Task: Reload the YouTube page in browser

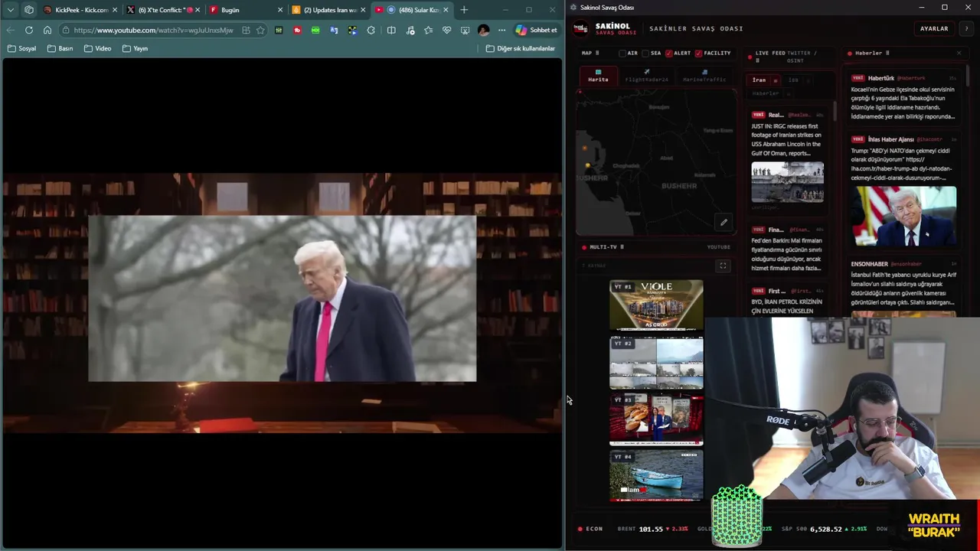Action: 28,30
